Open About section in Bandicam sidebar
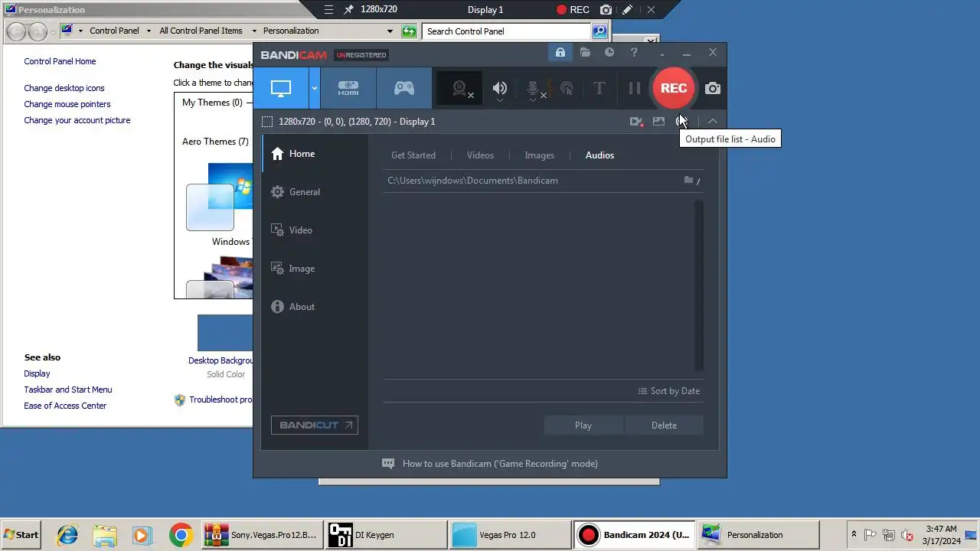The height and width of the screenshot is (551, 980). [x=315, y=307]
